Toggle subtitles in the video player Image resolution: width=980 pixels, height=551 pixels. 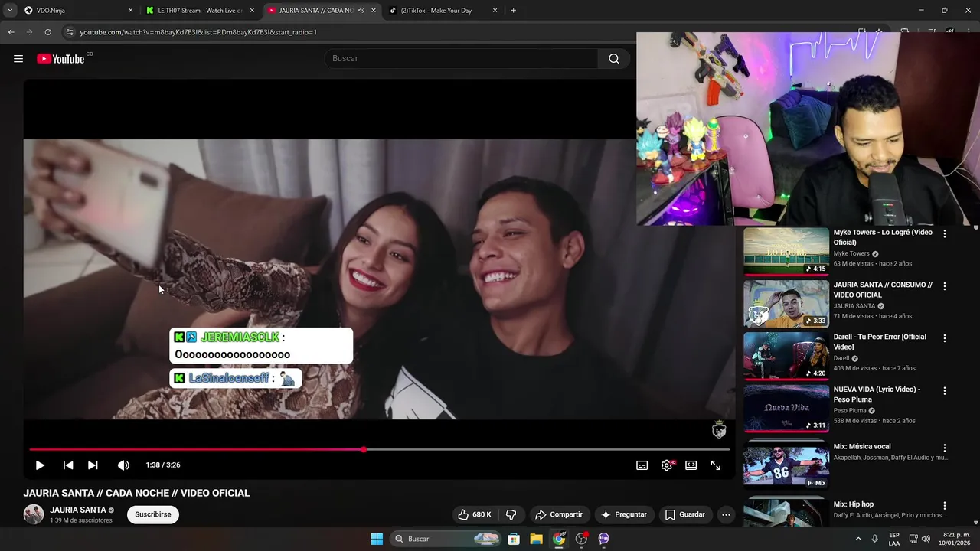coord(642,465)
